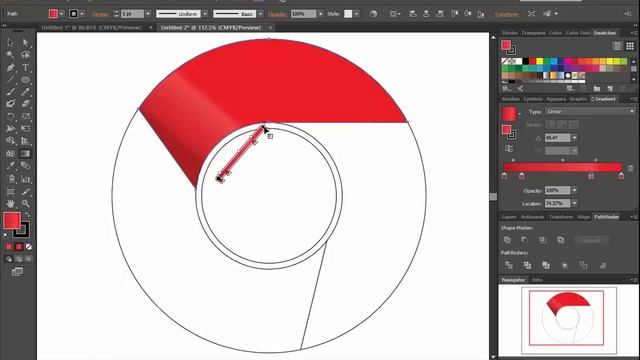Select the Gradient tool in toolbox

[25, 154]
